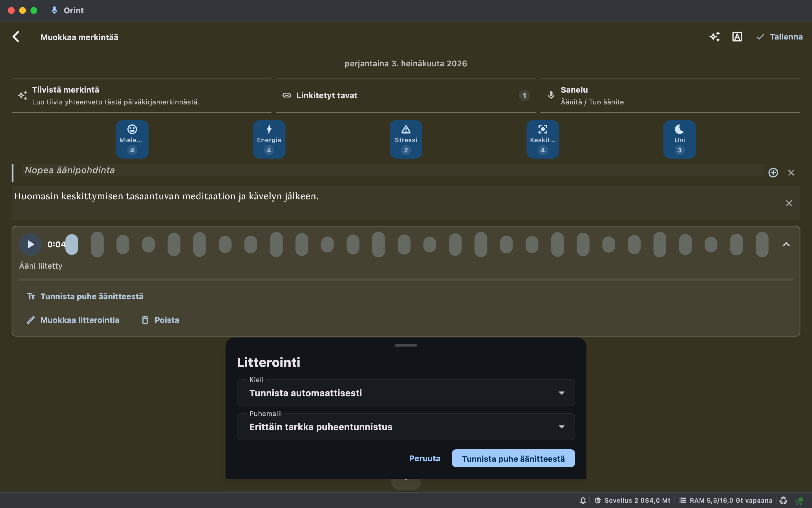This screenshot has height=508, width=812.
Task: Click the Ääni liitetty status text
Action: 41,266
